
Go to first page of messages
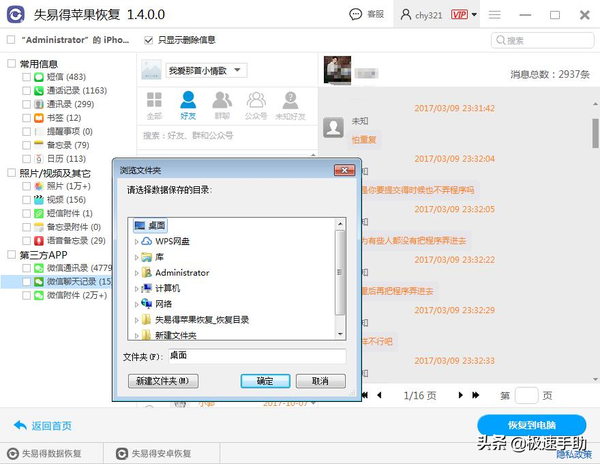(x=365, y=395)
